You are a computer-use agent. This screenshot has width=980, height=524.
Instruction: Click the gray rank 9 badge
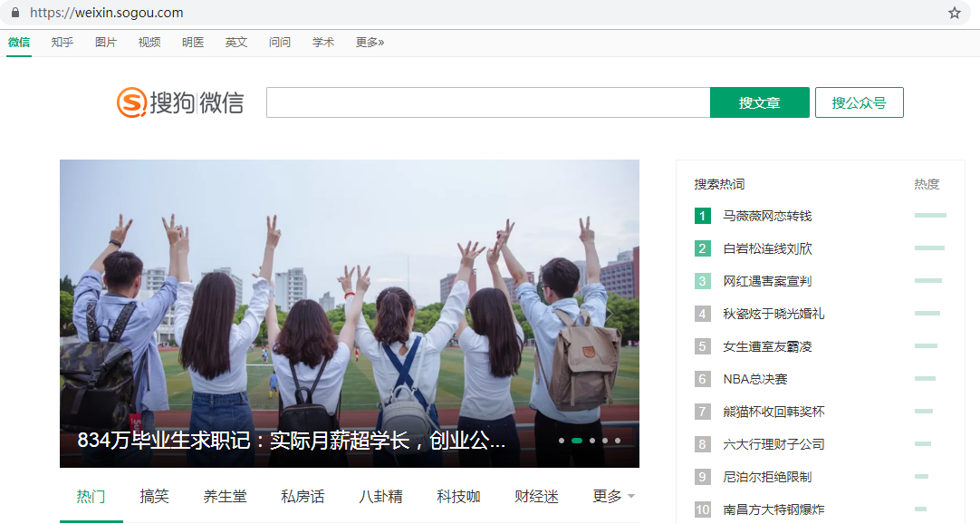[703, 477]
